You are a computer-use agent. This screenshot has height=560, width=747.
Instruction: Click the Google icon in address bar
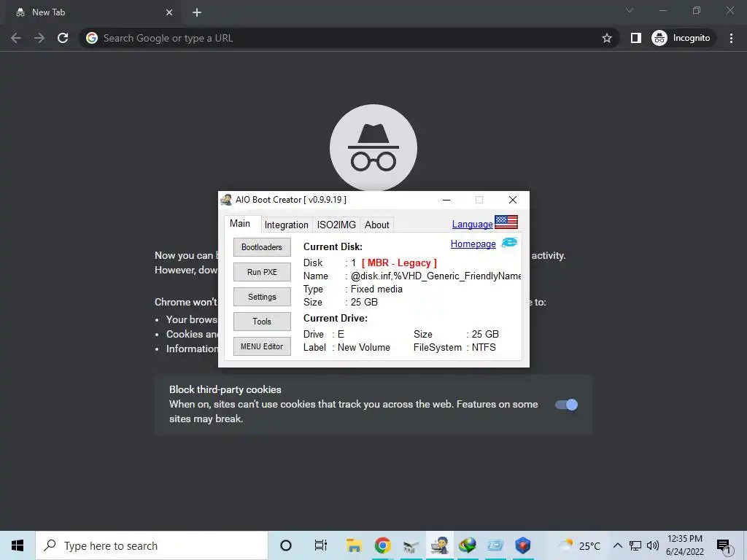(92, 38)
